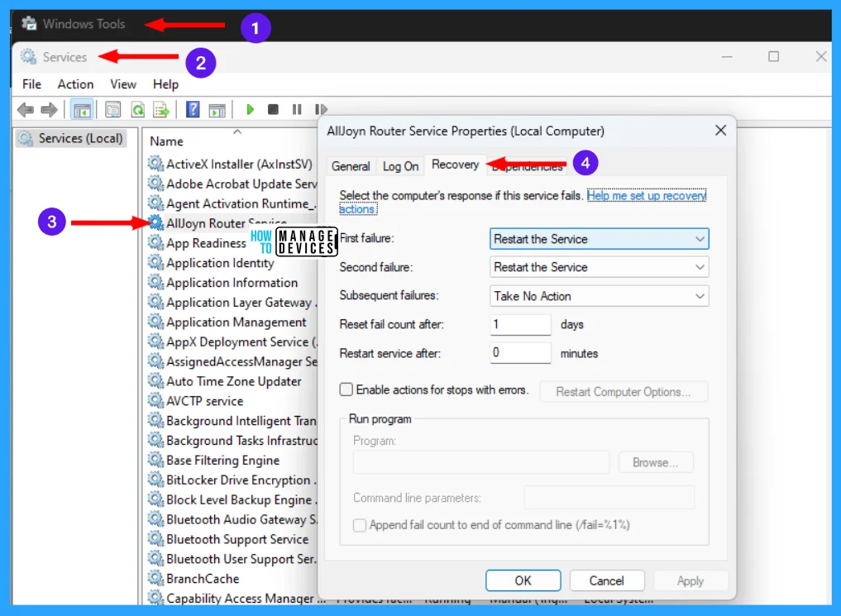Switch to the Log On tab
Screen dimensions: 841x616
401,166
